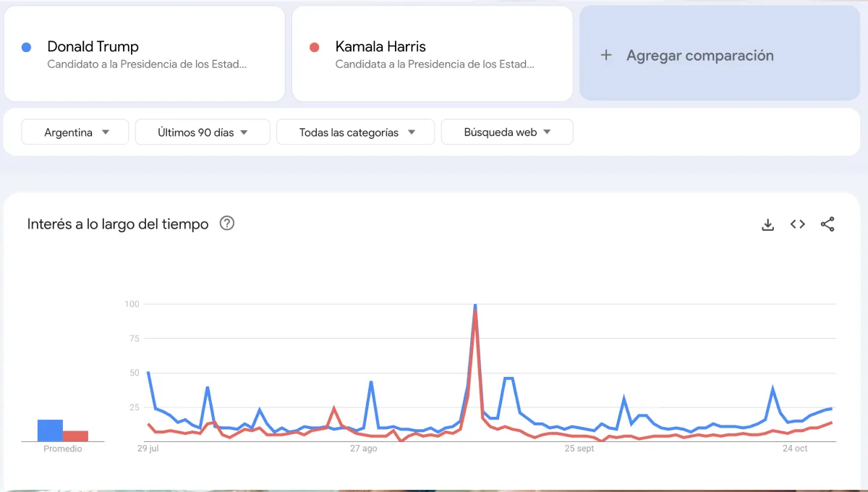Open the Búsqueda web search type dropdown
This screenshot has width=868, height=492.
coord(507,132)
